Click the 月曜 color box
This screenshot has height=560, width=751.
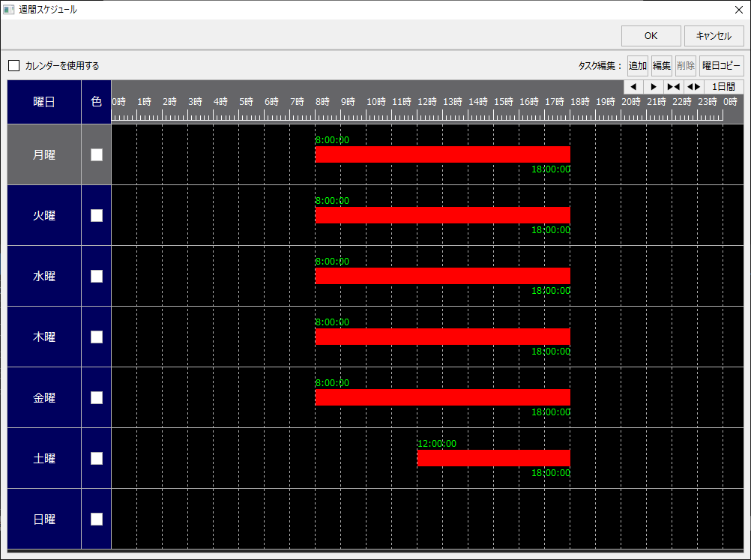[x=97, y=154]
